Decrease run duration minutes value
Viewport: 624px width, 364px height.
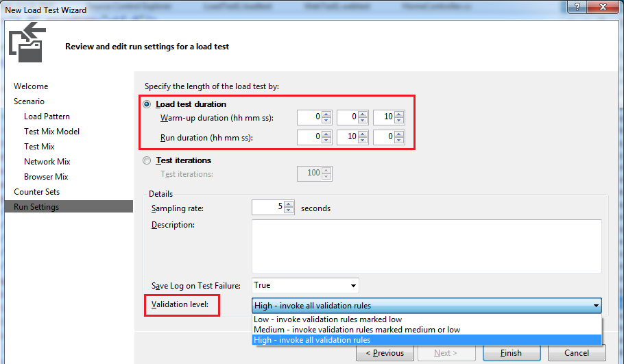tap(363, 140)
